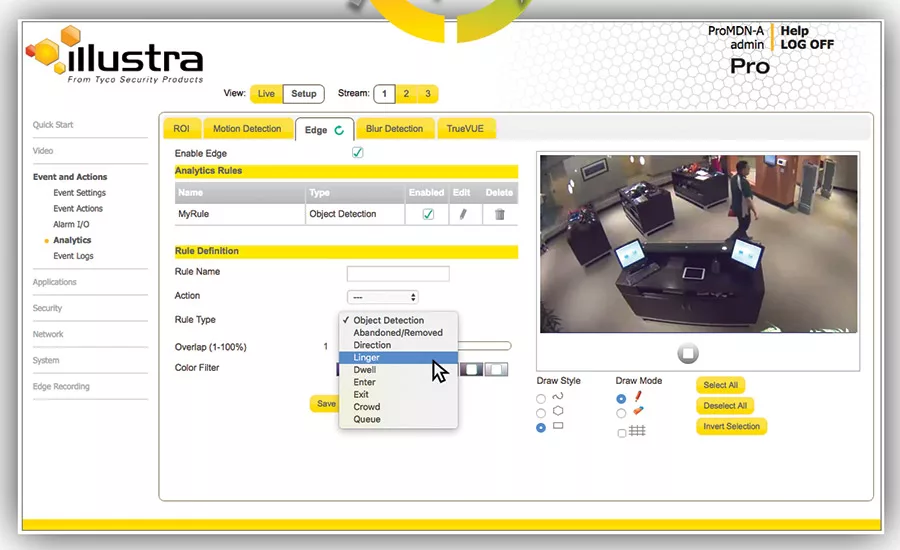Click the pencil draw mode icon
Screen dimensions: 900x550
(x=638, y=397)
